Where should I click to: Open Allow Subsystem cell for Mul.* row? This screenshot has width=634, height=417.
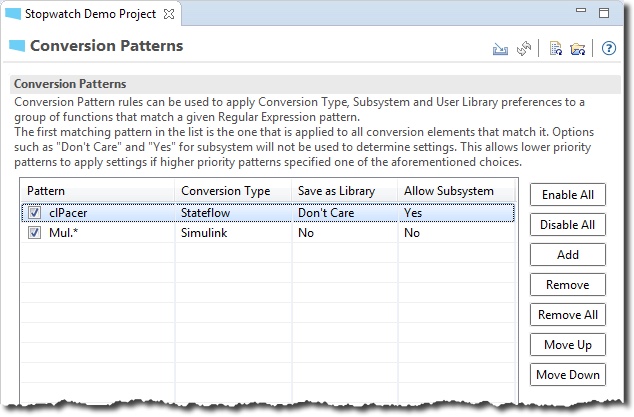pyautogui.click(x=456, y=233)
